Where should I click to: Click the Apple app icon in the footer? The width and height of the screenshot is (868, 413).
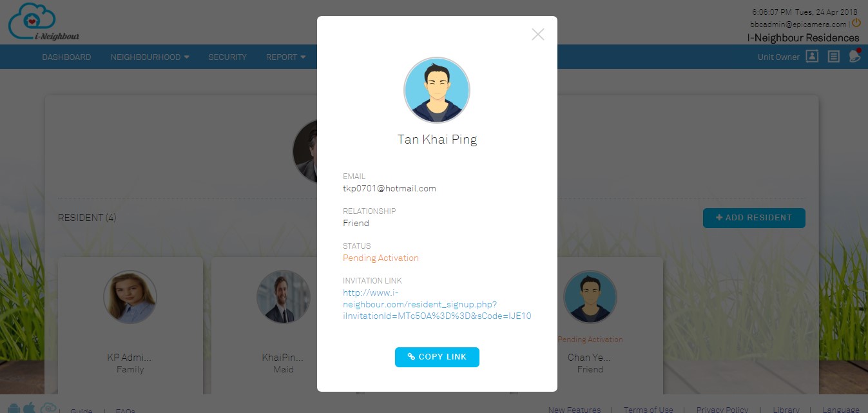click(29, 408)
